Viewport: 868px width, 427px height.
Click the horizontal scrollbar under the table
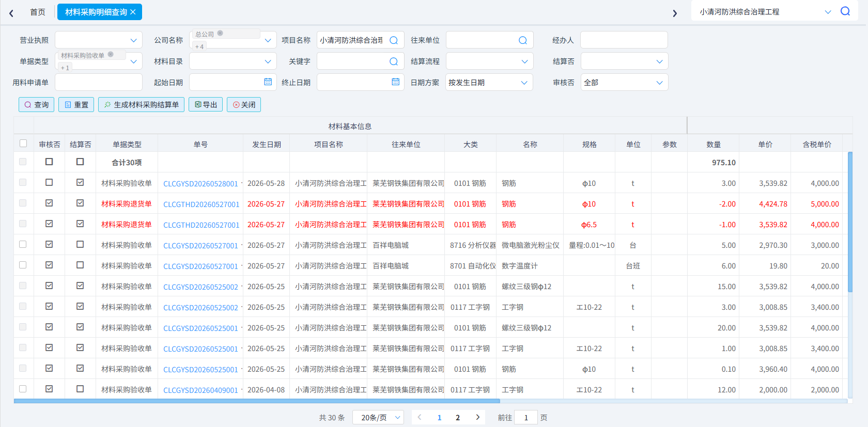pos(257,401)
